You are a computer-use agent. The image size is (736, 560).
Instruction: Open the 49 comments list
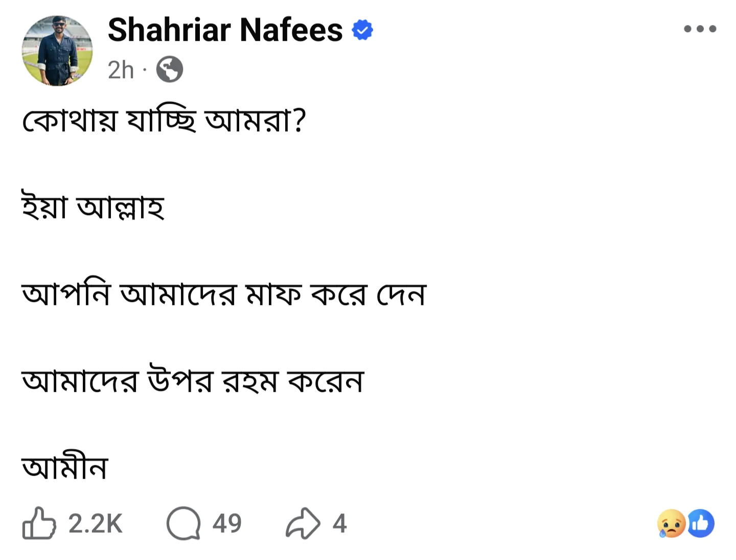(228, 523)
